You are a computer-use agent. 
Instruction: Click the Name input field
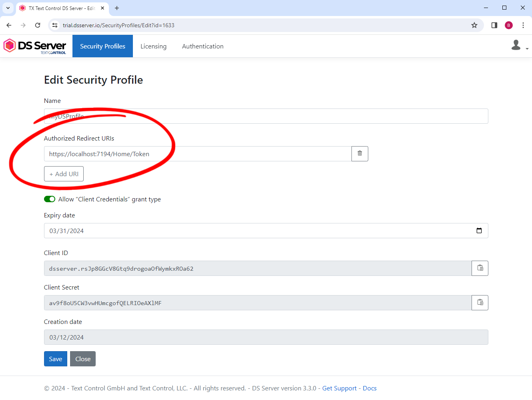pos(266,116)
